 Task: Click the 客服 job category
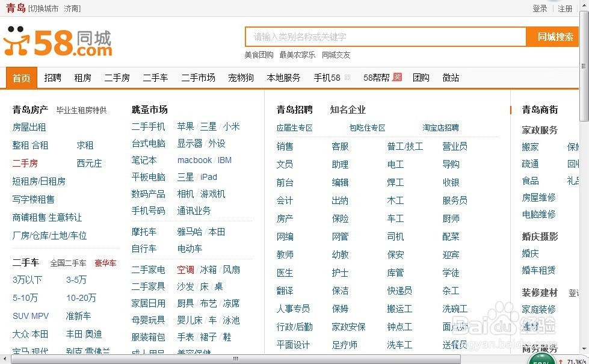pyautogui.click(x=340, y=146)
